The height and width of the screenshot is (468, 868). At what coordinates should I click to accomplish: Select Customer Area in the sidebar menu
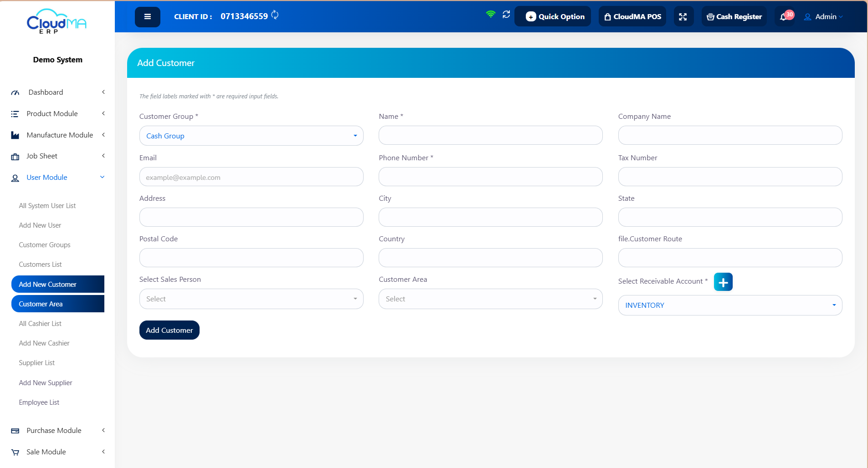click(x=58, y=304)
